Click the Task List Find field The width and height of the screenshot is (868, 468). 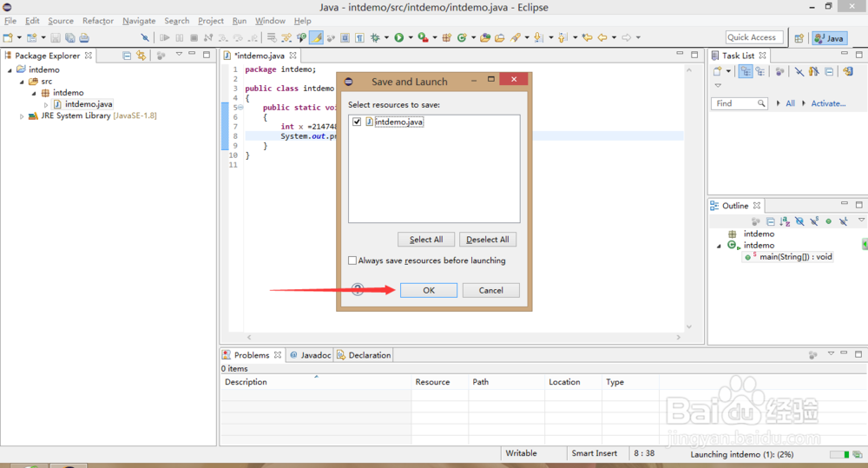tap(739, 103)
